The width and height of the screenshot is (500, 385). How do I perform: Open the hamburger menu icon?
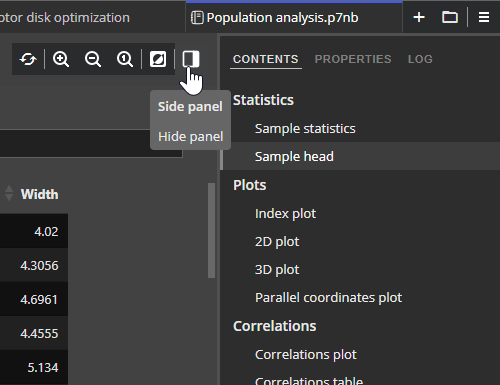(484, 17)
